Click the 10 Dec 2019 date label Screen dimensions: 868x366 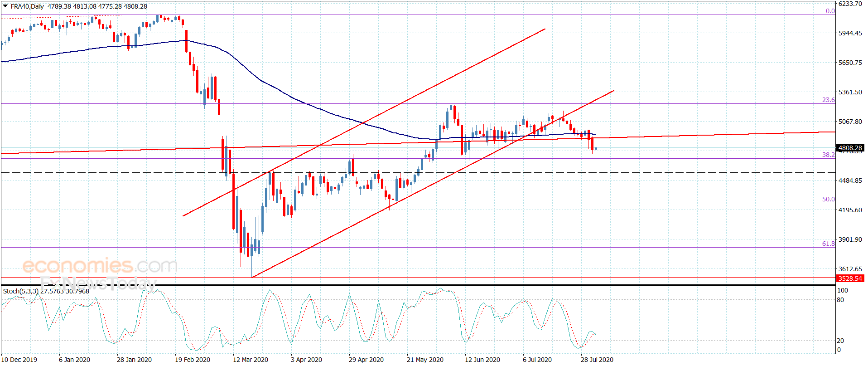tap(19, 360)
